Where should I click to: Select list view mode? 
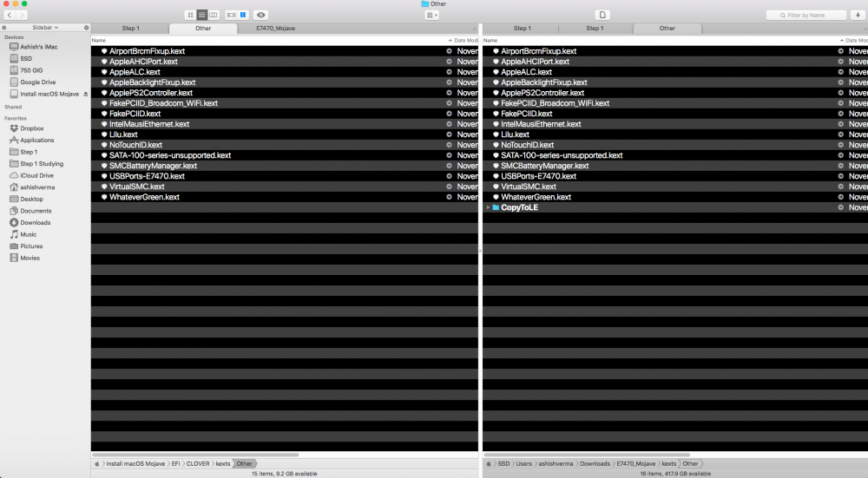[x=202, y=15]
